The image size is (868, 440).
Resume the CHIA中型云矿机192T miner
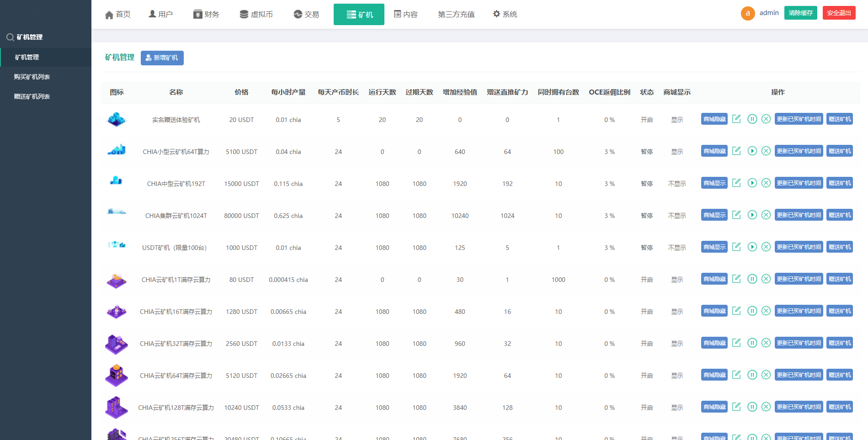pyautogui.click(x=752, y=183)
